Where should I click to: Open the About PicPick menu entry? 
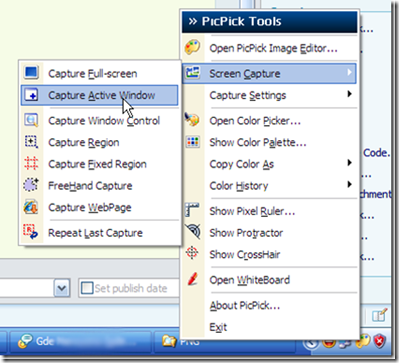(269, 305)
